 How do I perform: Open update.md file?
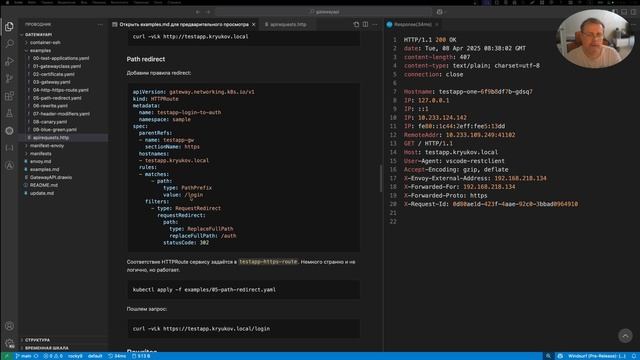(41, 193)
